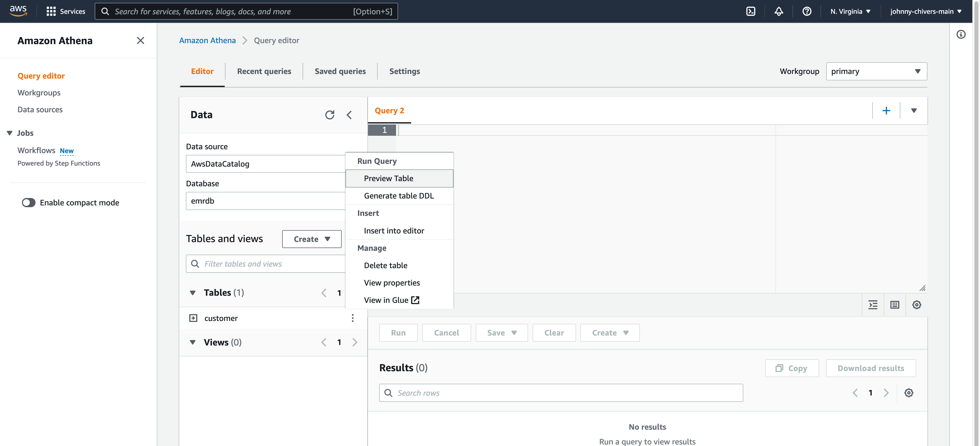
Task: Open the results table settings gear
Action: (x=909, y=393)
